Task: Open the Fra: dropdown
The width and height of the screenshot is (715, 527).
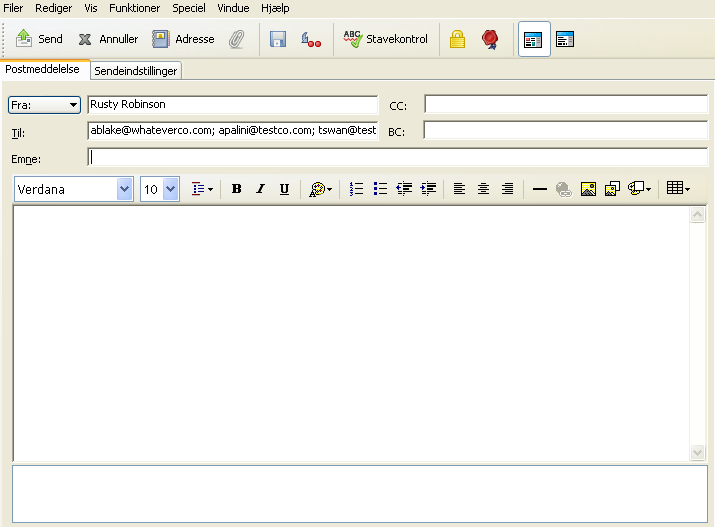Action: (x=44, y=105)
